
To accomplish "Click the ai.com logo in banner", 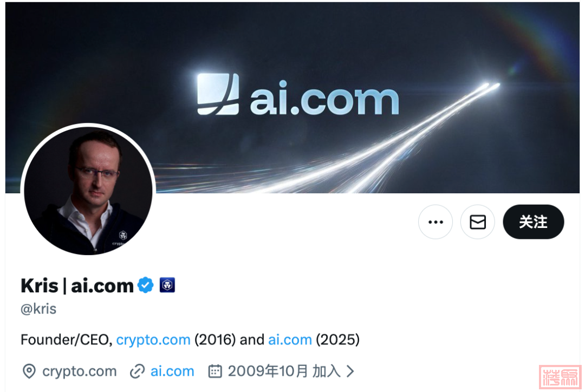I will [298, 94].
